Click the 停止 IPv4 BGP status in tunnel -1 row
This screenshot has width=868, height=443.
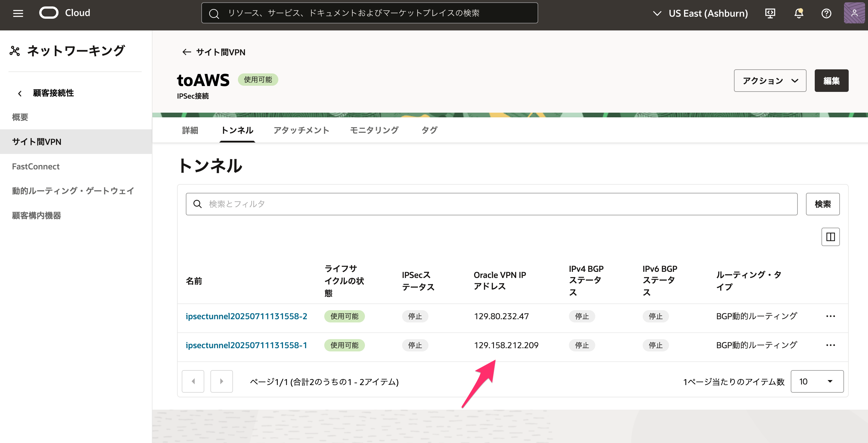tap(581, 345)
